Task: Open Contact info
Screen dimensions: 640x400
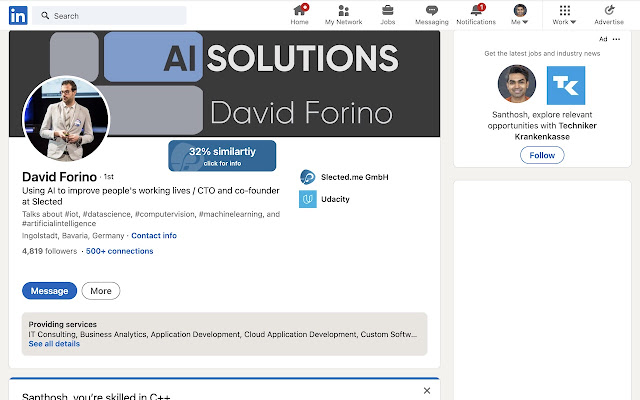Action: click(154, 236)
